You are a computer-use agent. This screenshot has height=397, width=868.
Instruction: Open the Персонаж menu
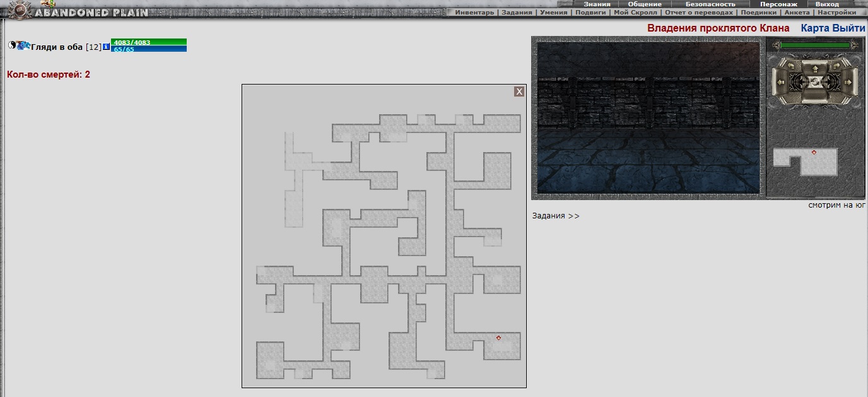778,4
